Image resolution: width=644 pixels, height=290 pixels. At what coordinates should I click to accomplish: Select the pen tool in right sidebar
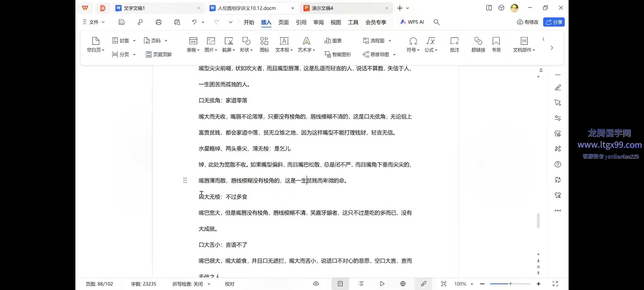click(x=558, y=87)
